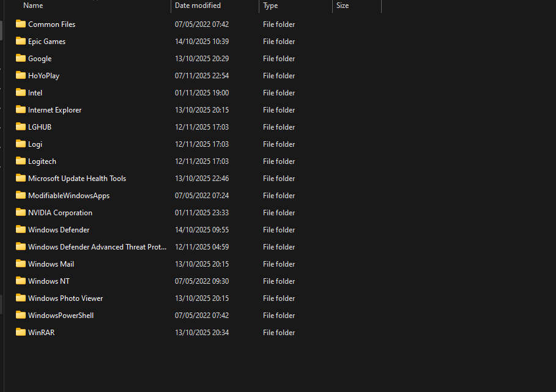Select the Internet Explorer folder name
556x392 pixels.
click(54, 110)
